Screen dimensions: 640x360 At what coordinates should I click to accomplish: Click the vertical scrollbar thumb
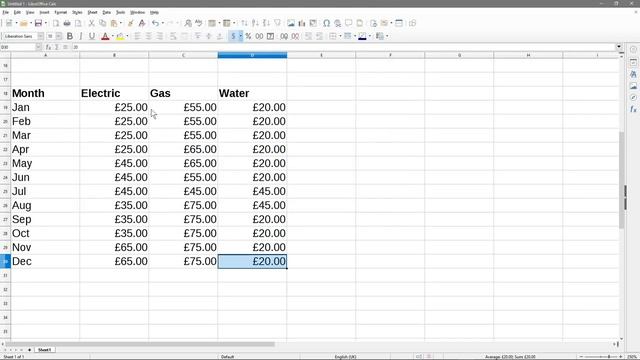point(622,180)
